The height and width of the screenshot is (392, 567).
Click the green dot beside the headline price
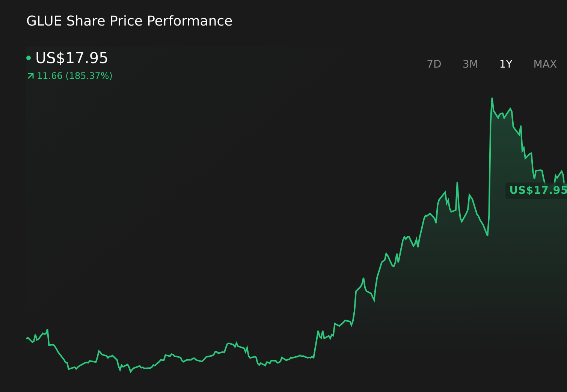pos(29,58)
